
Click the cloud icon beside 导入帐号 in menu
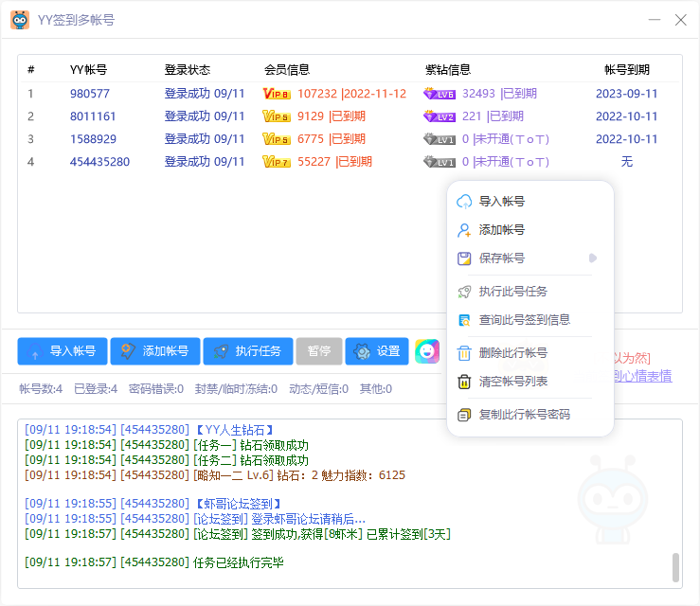[x=464, y=202]
